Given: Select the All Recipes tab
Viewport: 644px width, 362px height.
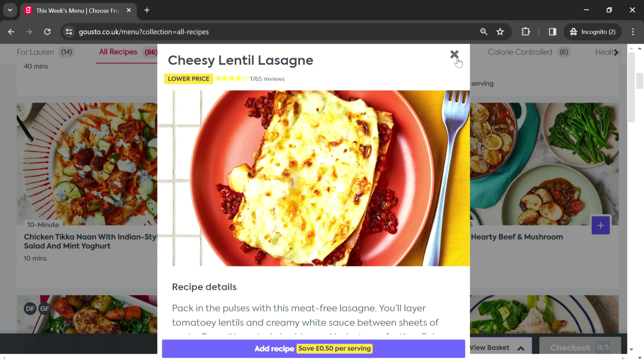Looking at the screenshot, I should [118, 52].
